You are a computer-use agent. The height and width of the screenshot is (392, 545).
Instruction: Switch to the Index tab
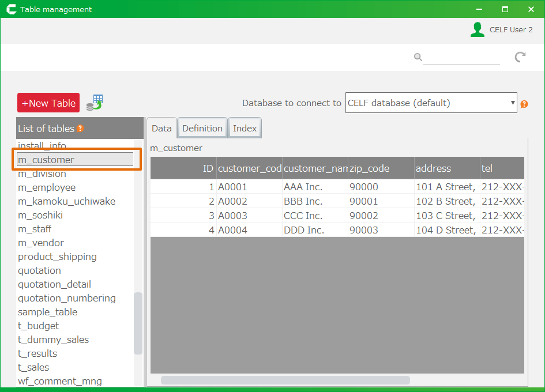(x=245, y=129)
